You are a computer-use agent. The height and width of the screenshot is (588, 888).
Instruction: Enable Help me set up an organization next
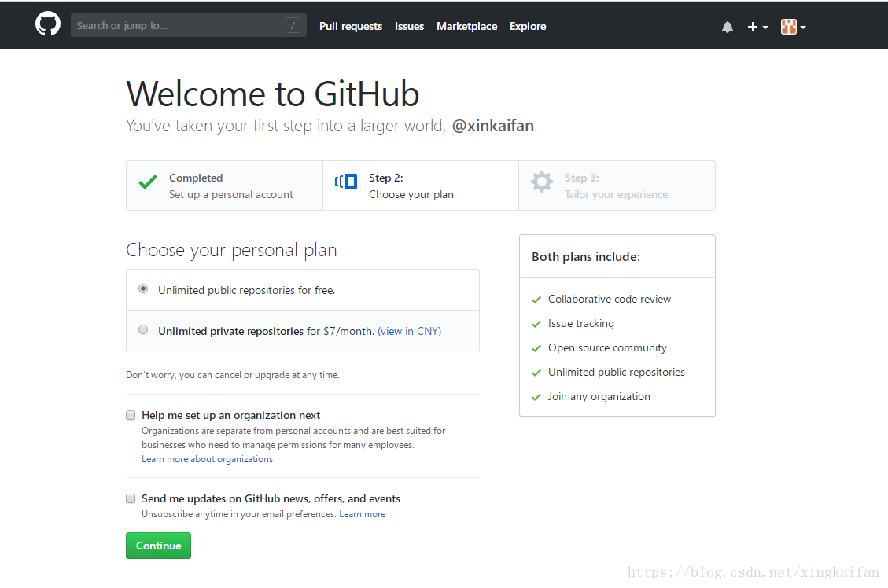pos(130,414)
